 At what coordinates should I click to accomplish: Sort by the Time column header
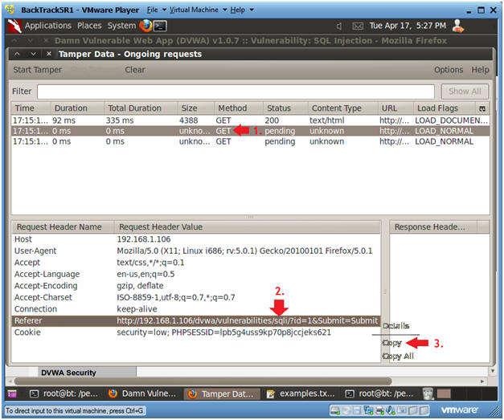click(x=31, y=108)
